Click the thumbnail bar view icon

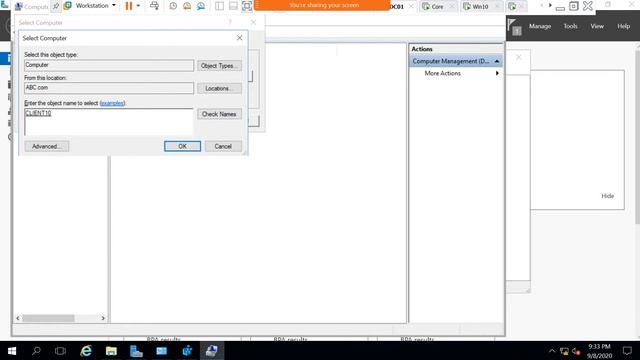(x=233, y=6)
